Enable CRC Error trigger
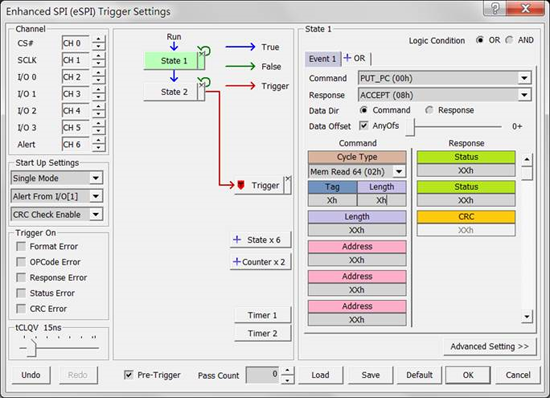The height and width of the screenshot is (398, 550). coord(21,309)
